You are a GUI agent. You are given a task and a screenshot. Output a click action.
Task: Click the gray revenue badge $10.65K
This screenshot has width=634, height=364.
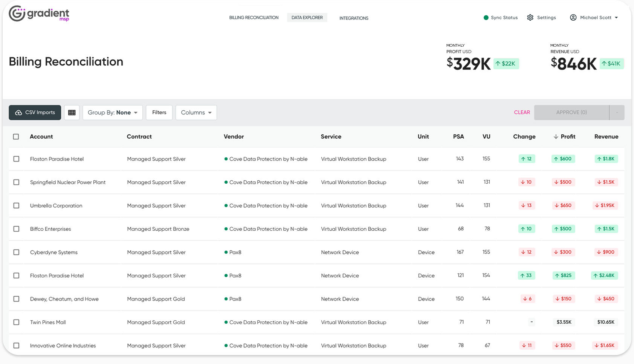coord(606,322)
